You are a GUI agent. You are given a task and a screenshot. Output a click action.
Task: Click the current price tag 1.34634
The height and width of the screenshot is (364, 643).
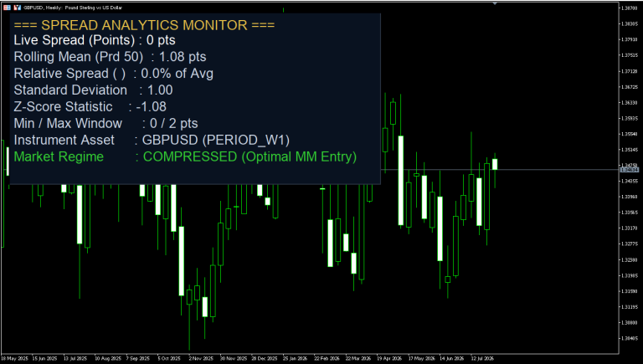tap(629, 169)
